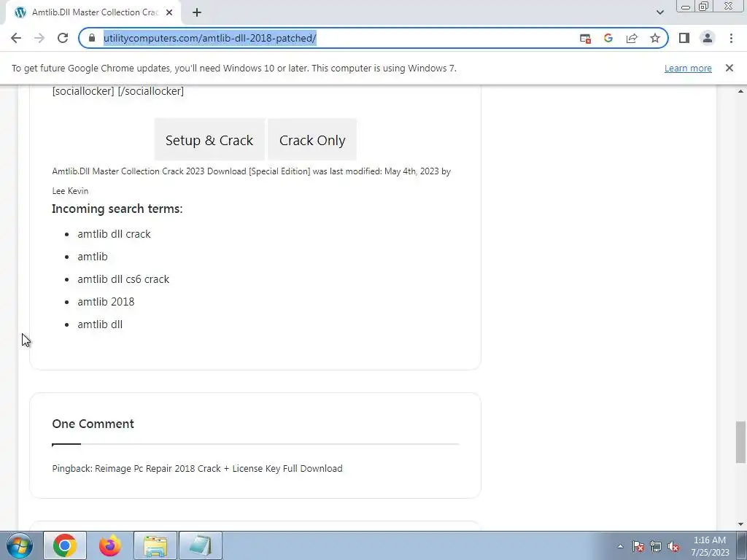Image resolution: width=747 pixels, height=560 pixels.
Task: Show hidden system tray icons
Action: pyautogui.click(x=620, y=546)
